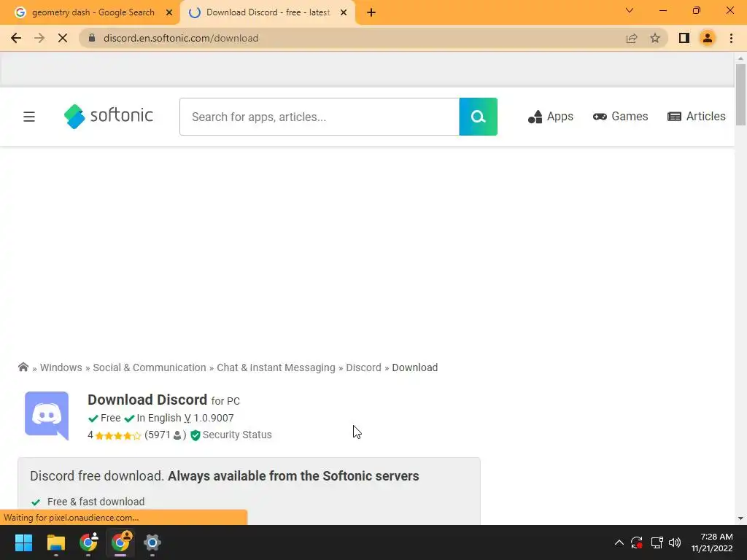Go back to previous page
747x560 pixels.
click(x=16, y=38)
